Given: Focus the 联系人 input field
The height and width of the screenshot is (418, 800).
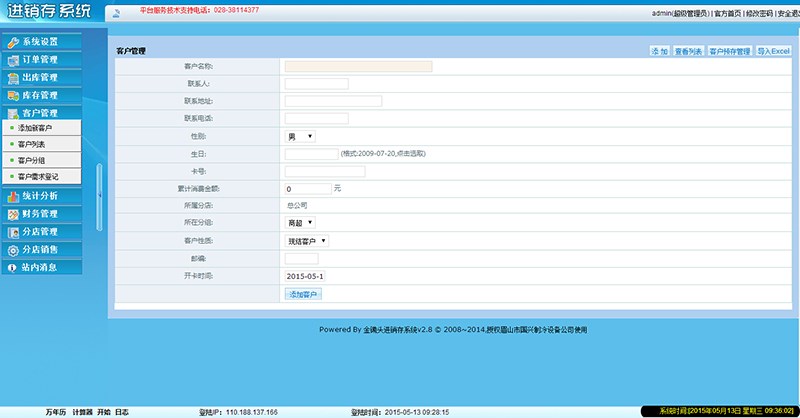Looking at the screenshot, I should click(x=317, y=84).
